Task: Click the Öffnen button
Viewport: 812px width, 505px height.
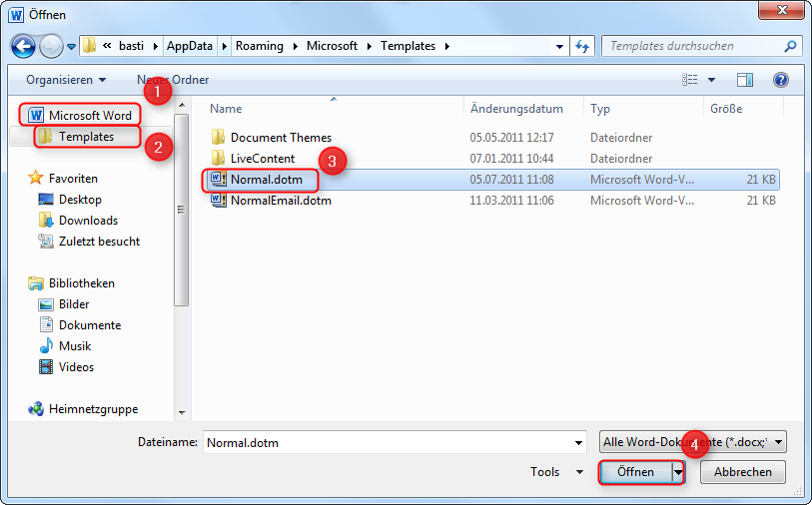Action: coord(635,472)
